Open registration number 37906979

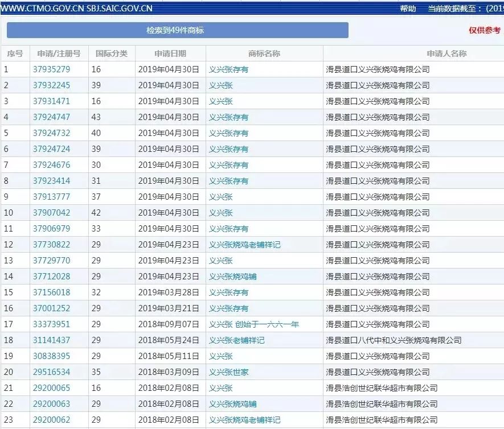point(51,229)
